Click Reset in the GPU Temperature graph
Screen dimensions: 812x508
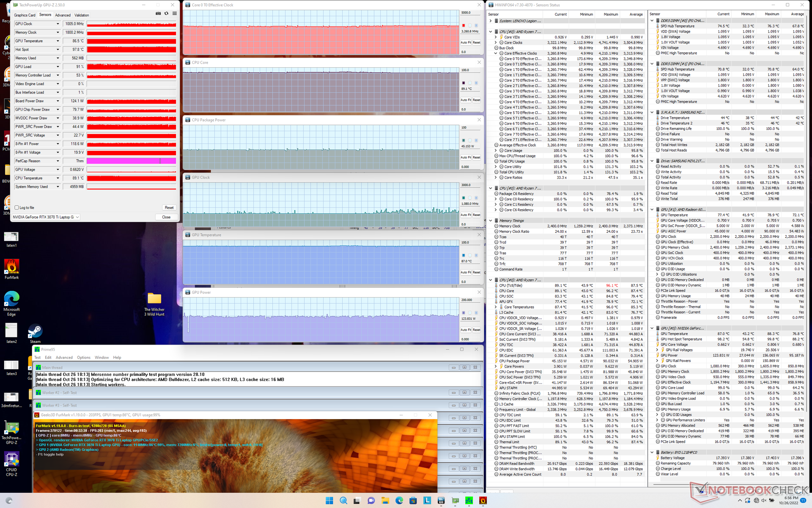pos(477,272)
